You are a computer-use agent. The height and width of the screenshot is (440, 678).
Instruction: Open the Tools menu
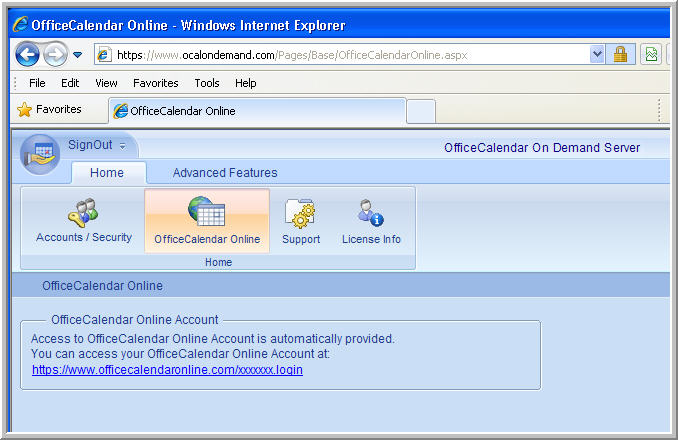click(207, 83)
